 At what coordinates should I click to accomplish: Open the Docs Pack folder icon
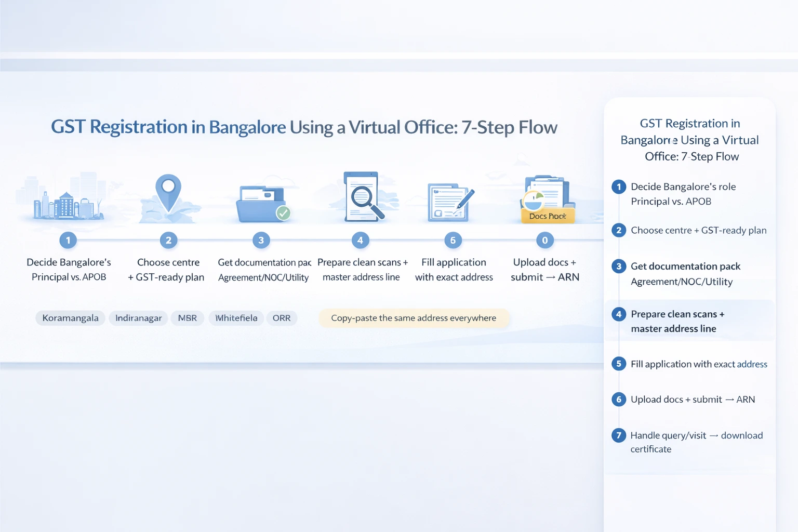pos(546,200)
